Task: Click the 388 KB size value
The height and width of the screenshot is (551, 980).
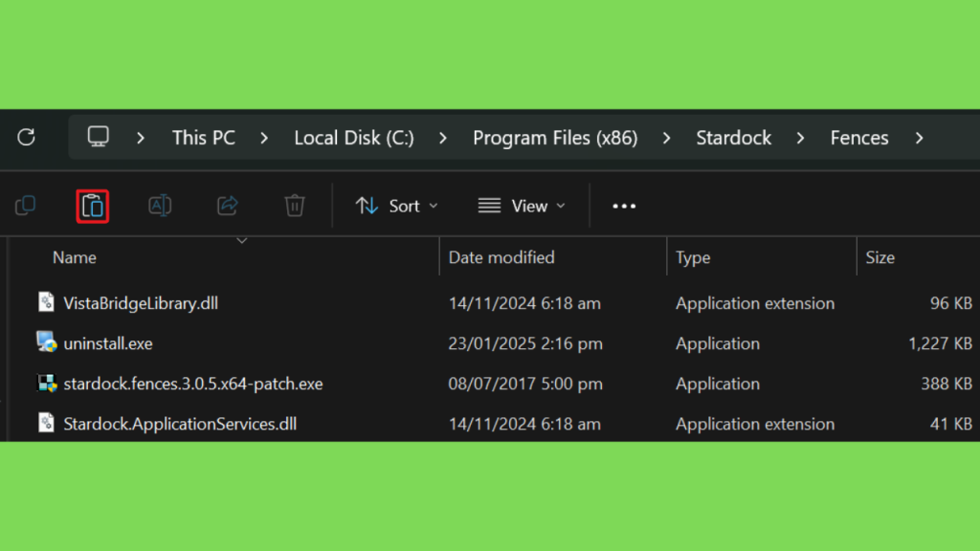Action: 947,384
